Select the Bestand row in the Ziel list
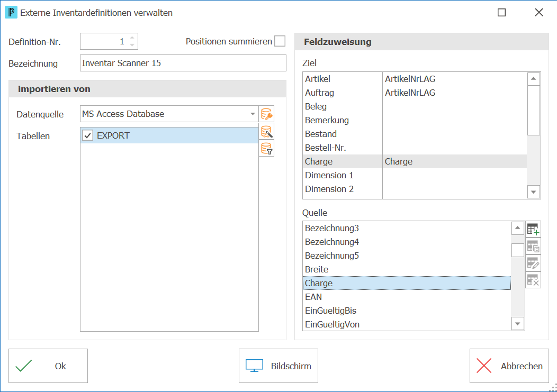Screen dimensions: 557x392 coord(415,134)
